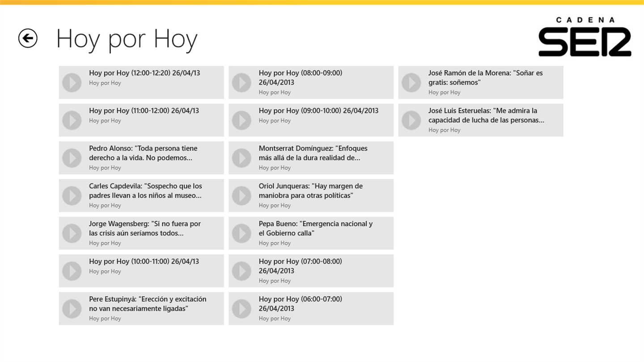Open title "Hoy por Hoy (10:00-11:00) 26/04/13"

click(144, 261)
